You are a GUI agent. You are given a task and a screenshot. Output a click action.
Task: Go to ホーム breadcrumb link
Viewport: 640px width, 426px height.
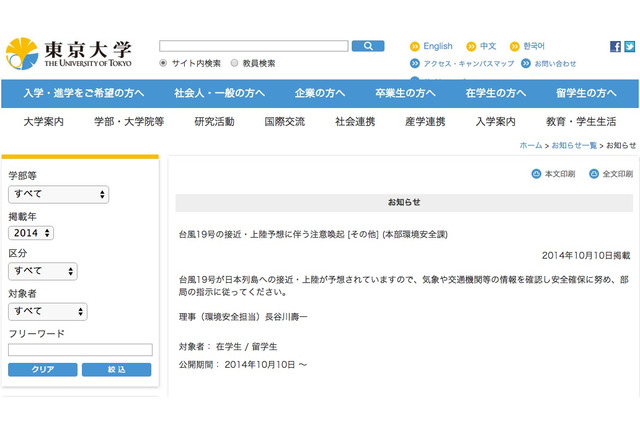pos(531,145)
